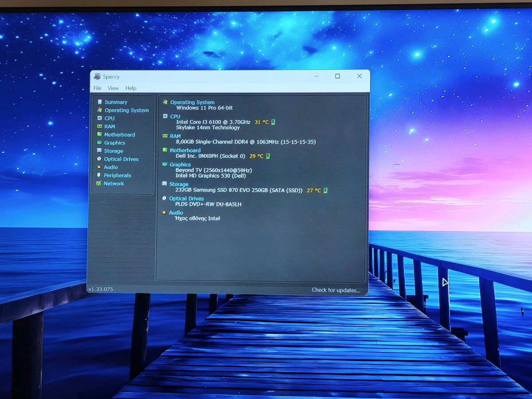The width and height of the screenshot is (532, 399).
Task: Click the Optical Drives disc icon in sidebar
Action: click(x=99, y=159)
